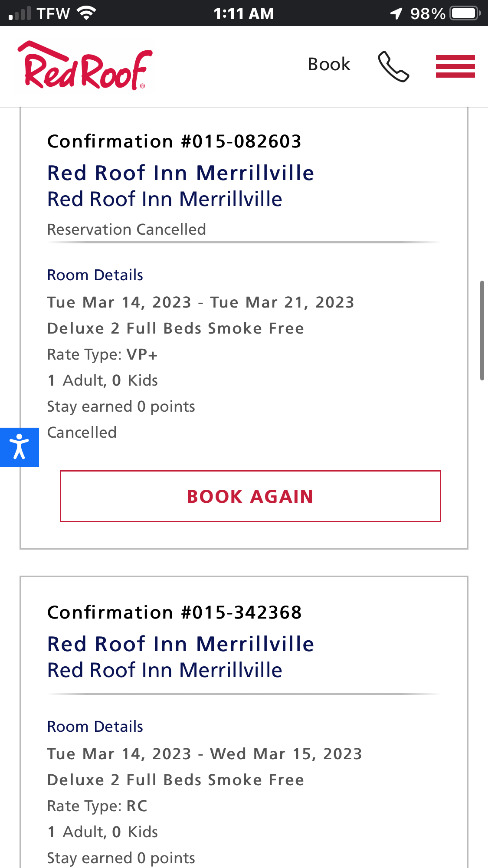
Task: Tap Room Details in second reservation
Action: pos(95,727)
